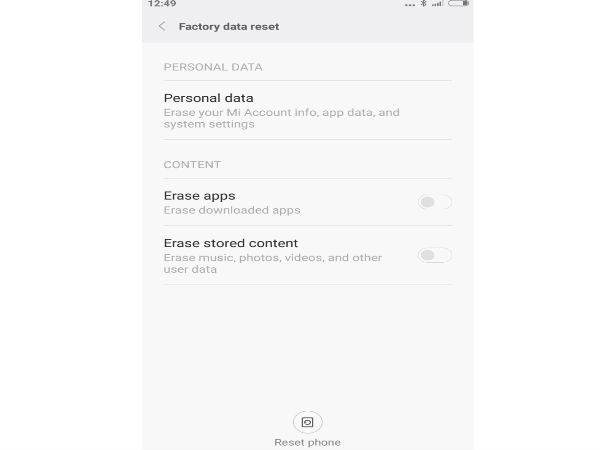This screenshot has height=450, width=600.
Task: Tap the signal strength icon
Action: [437, 4]
